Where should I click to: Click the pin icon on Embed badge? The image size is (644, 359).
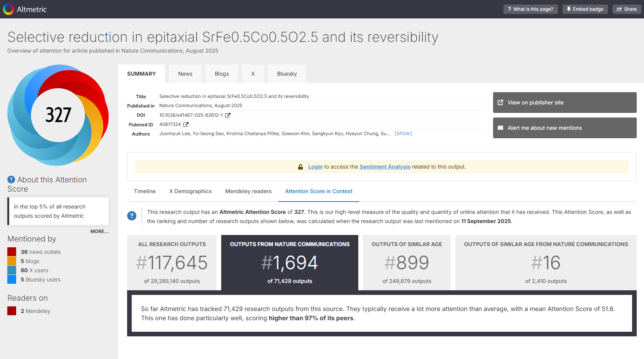pyautogui.click(x=569, y=9)
